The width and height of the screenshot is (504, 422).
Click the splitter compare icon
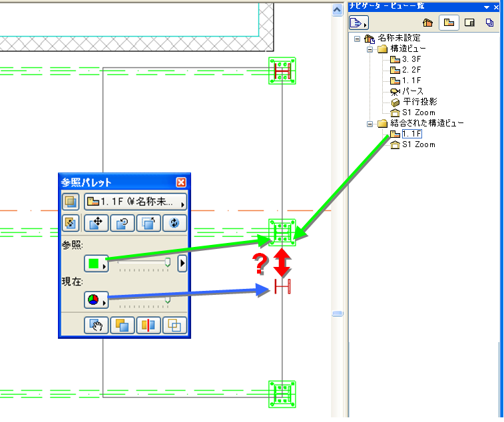click(148, 325)
